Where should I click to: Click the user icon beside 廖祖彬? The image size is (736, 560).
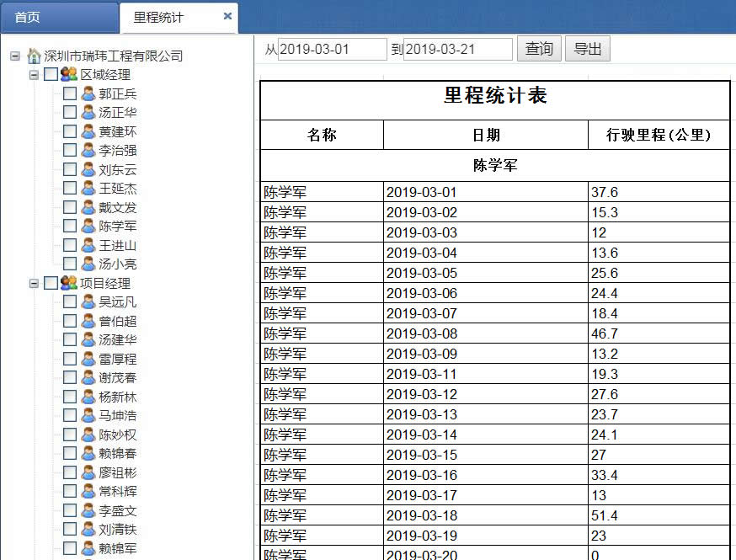click(88, 472)
